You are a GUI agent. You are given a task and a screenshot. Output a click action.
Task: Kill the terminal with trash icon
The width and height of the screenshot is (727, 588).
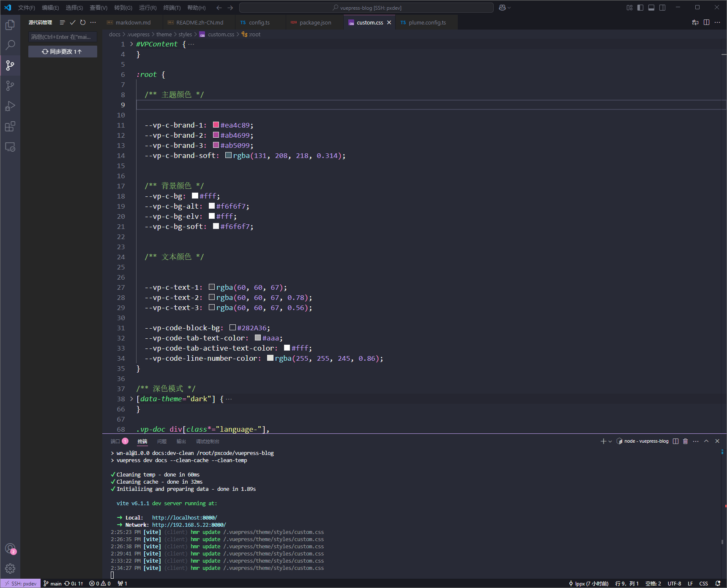coord(685,441)
